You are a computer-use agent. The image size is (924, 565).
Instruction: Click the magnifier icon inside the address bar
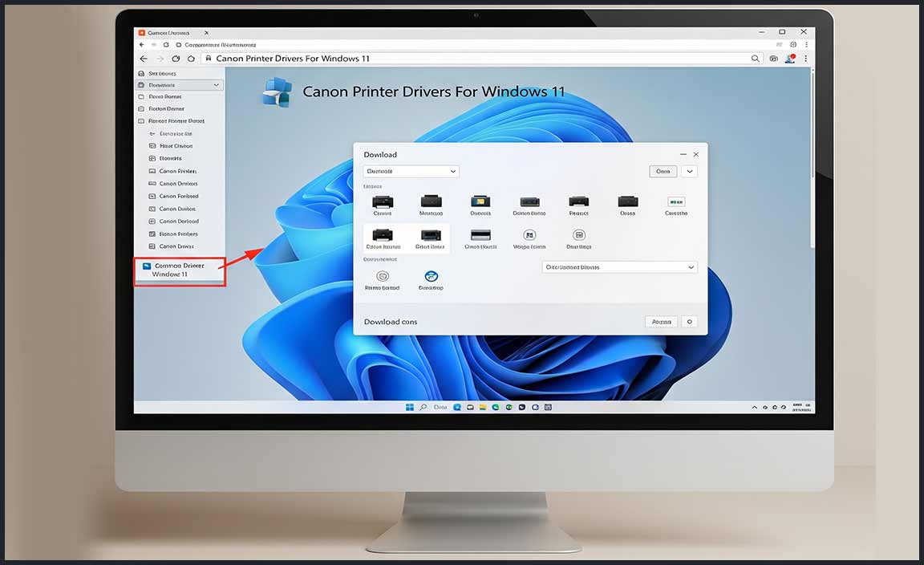coord(755,59)
